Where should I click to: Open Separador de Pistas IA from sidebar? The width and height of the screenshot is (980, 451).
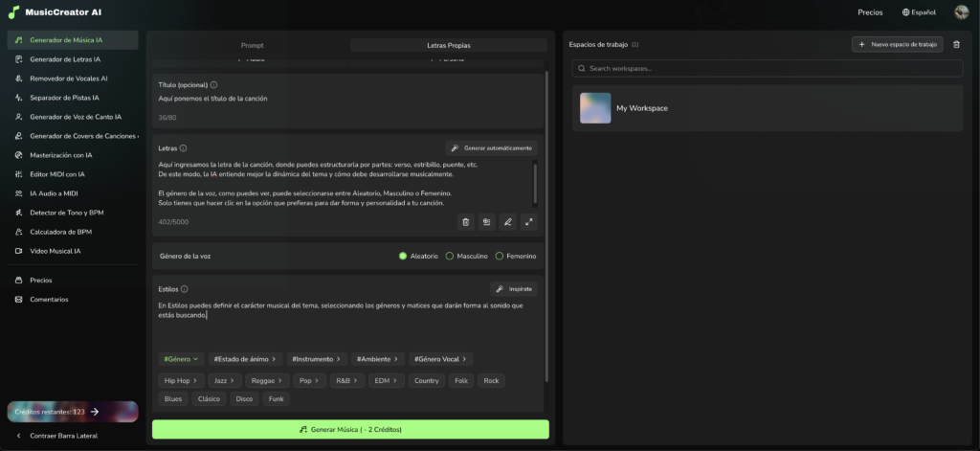(x=64, y=98)
